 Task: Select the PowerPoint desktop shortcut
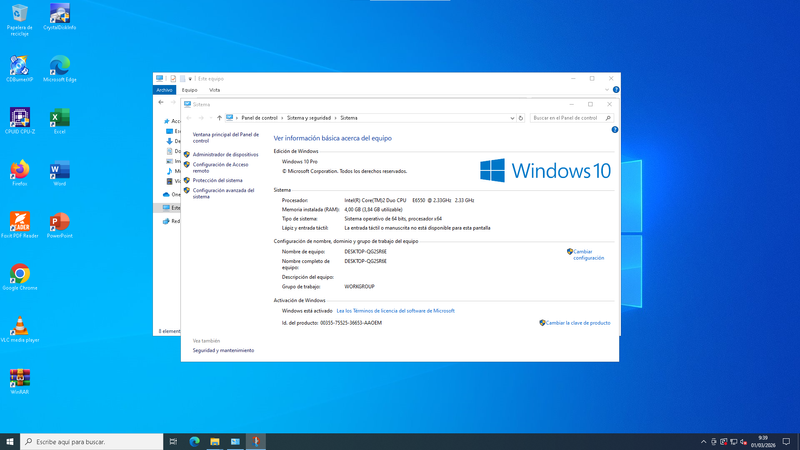point(60,225)
